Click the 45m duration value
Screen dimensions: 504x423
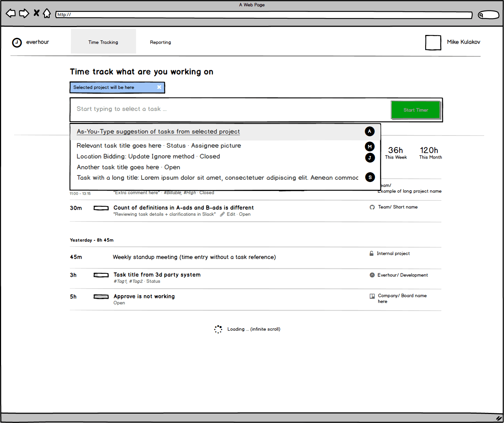coord(76,257)
